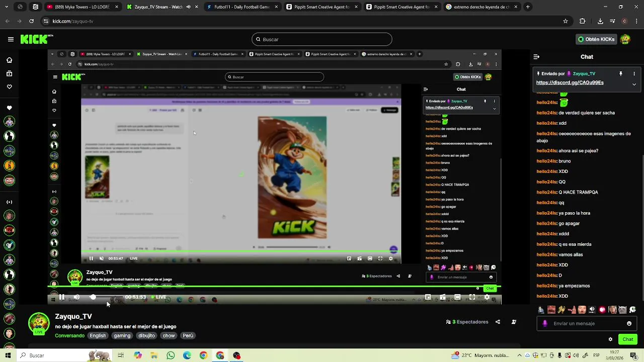Open tab search dropdown arrow
Screen dimensions: 644x362
(x=7, y=7)
